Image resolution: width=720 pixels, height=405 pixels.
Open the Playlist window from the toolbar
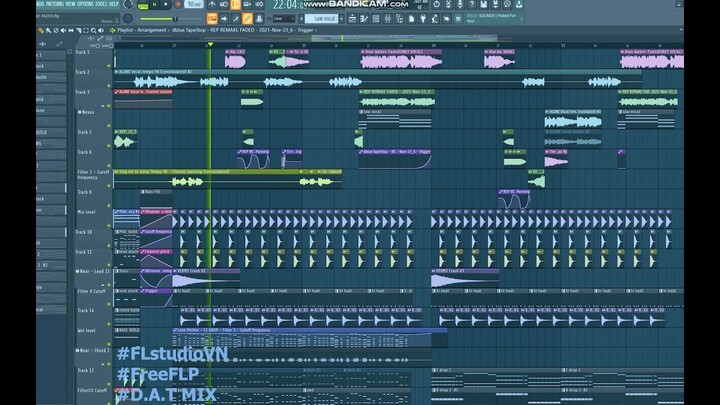352,19
